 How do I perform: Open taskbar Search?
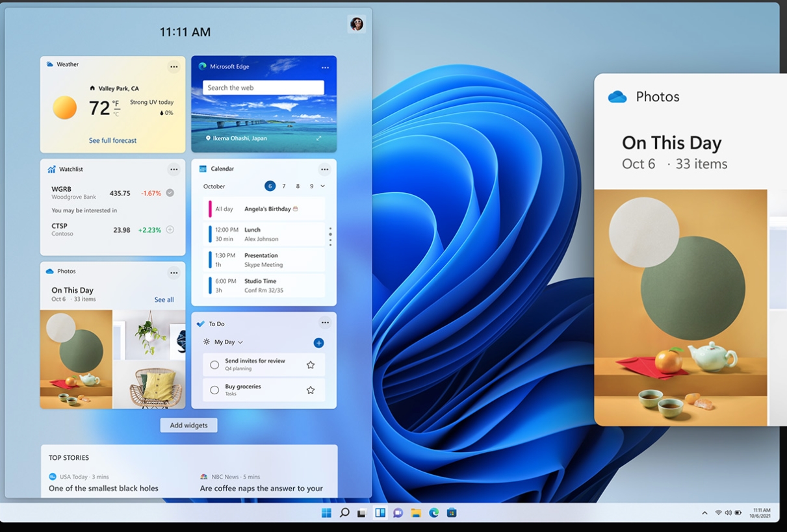coord(344,513)
